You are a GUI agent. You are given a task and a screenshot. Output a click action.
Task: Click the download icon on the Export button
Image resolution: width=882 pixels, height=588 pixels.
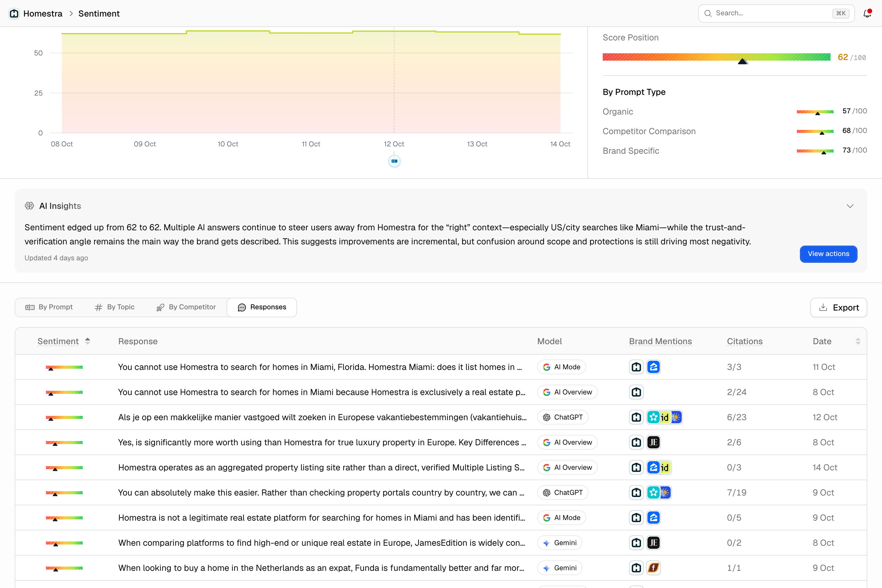823,307
